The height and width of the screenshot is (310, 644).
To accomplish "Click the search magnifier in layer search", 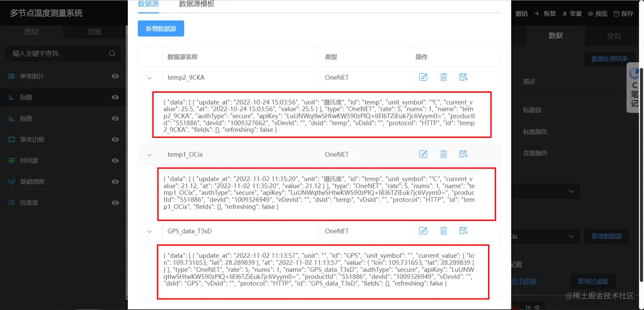I will click(112, 54).
